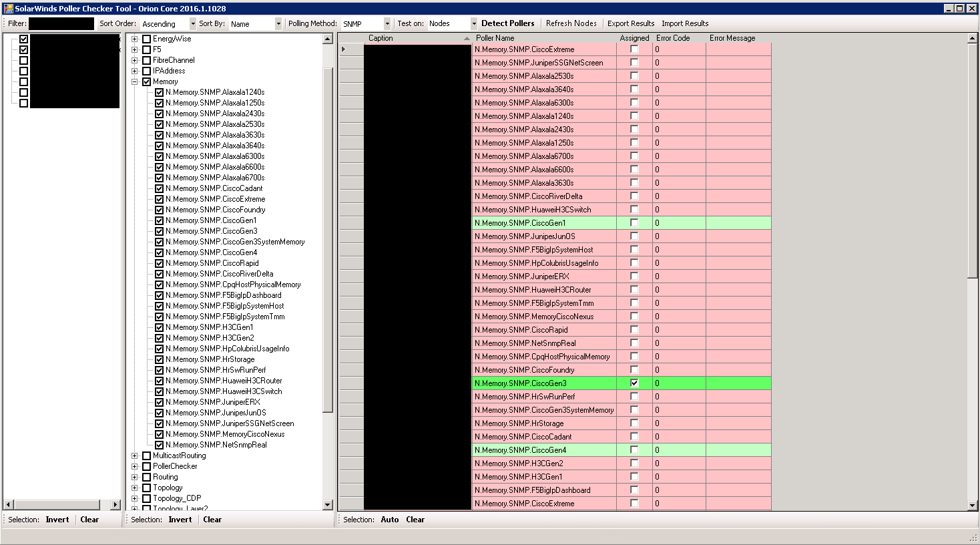The width and height of the screenshot is (980, 545).
Task: Click Invert in the pollers tree selection bar
Action: coord(180,520)
